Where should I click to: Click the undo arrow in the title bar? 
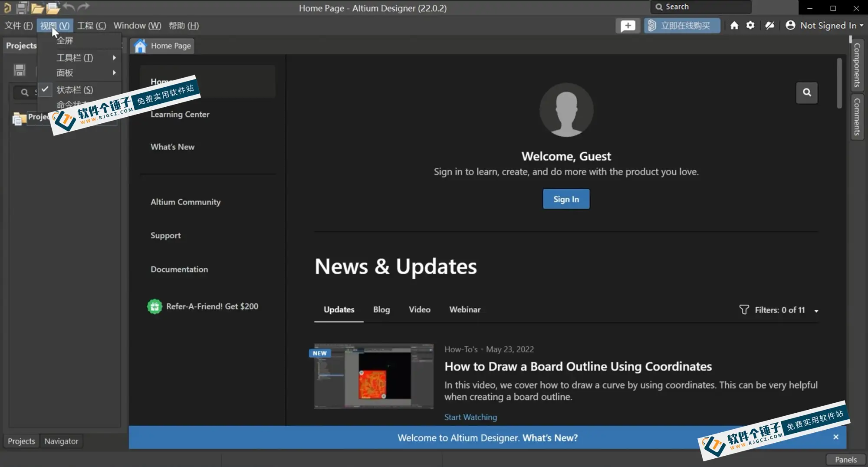(69, 7)
